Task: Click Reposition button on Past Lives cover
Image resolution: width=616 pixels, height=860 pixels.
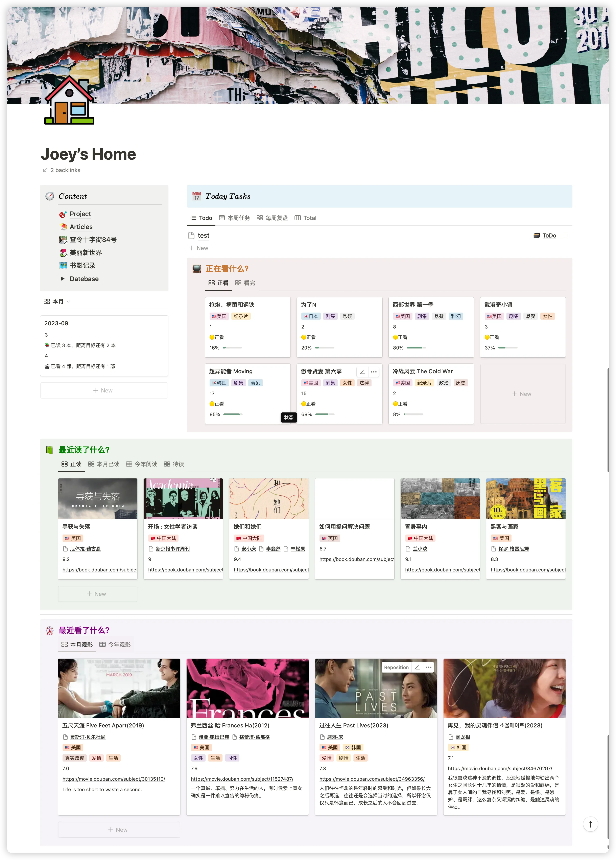Action: click(x=396, y=667)
